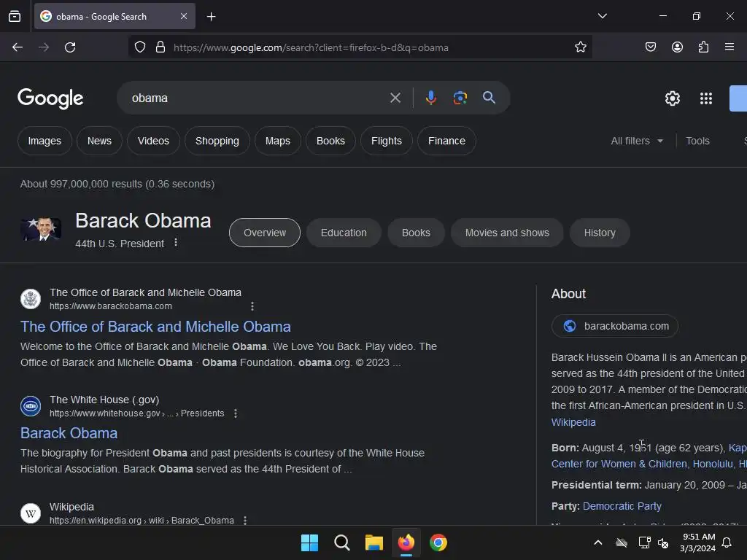747x560 pixels.
Task: Open Firefox application menu
Action: tap(729, 47)
